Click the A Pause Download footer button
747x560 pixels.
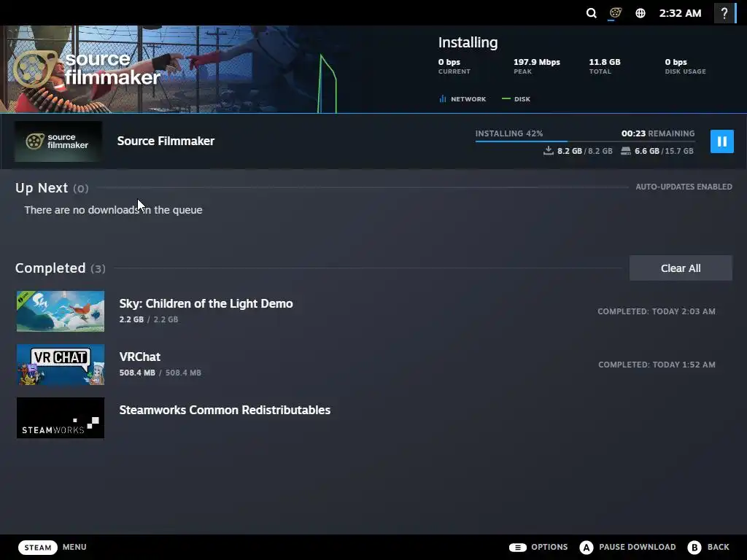coord(627,547)
